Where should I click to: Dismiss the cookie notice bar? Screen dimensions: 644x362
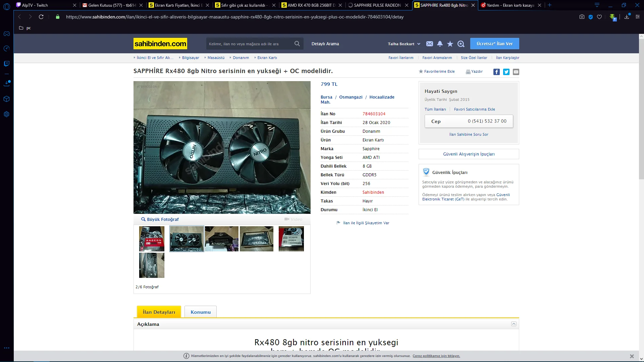632,356
